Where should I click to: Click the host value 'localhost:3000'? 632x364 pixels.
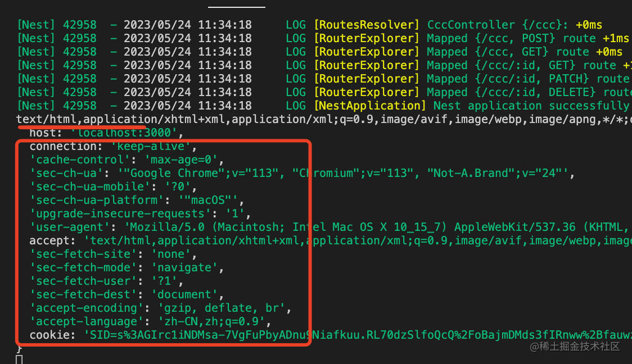click(x=124, y=133)
